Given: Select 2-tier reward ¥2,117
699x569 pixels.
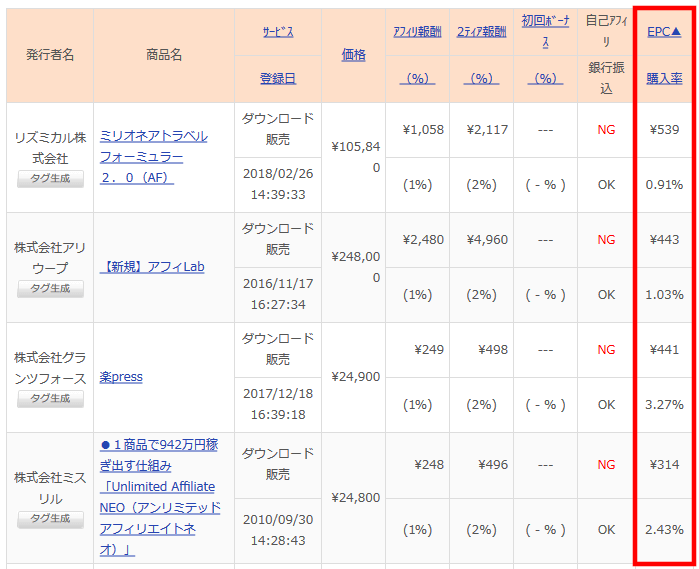Looking at the screenshot, I should tap(487, 130).
